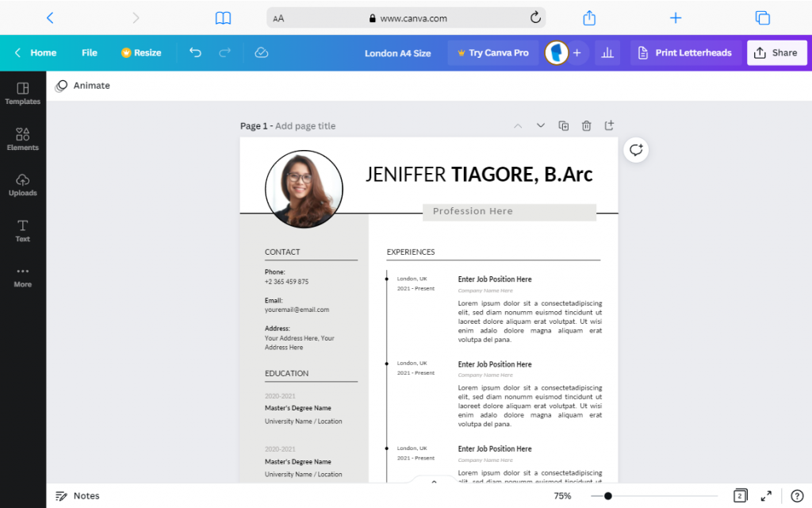
Task: Open the File menu
Action: tap(89, 52)
